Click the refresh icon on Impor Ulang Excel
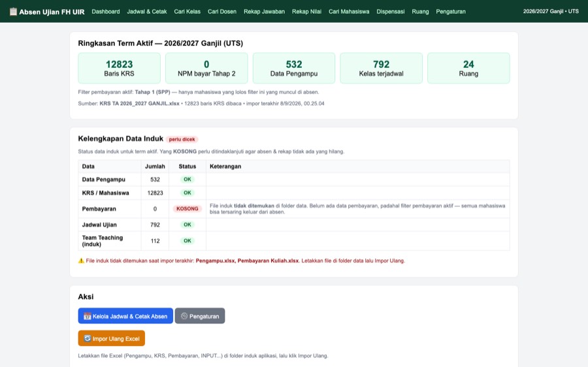This screenshot has height=367, width=588. (x=87, y=338)
